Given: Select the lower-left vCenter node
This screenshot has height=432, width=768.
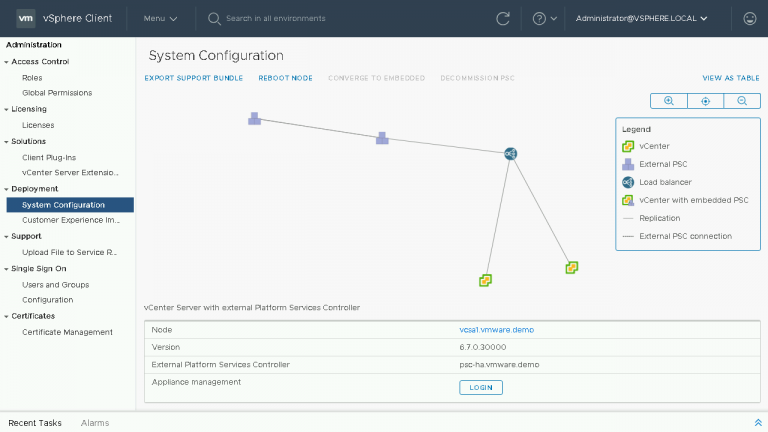Looking at the screenshot, I should click(x=485, y=280).
